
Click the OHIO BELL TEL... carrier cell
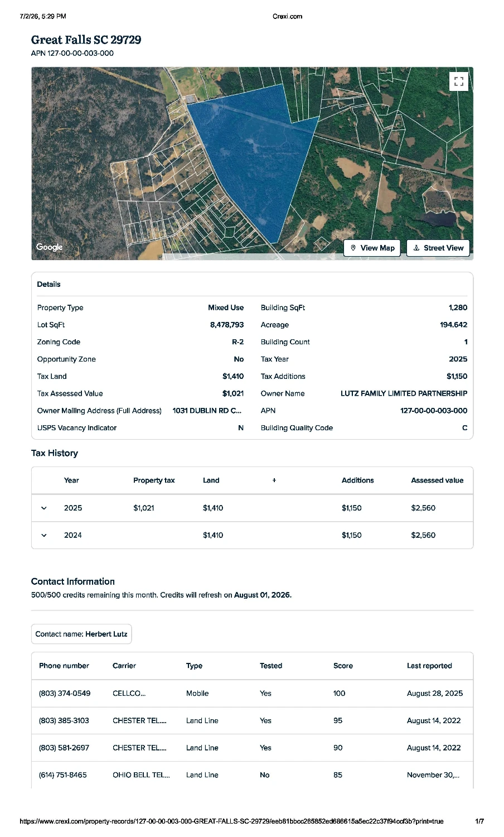coord(141,775)
